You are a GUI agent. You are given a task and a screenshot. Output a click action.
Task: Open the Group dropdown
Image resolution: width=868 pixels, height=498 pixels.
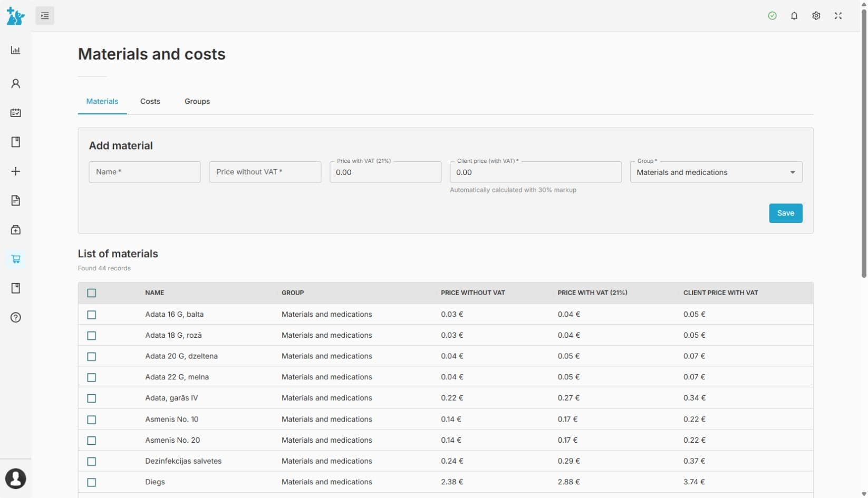(716, 172)
